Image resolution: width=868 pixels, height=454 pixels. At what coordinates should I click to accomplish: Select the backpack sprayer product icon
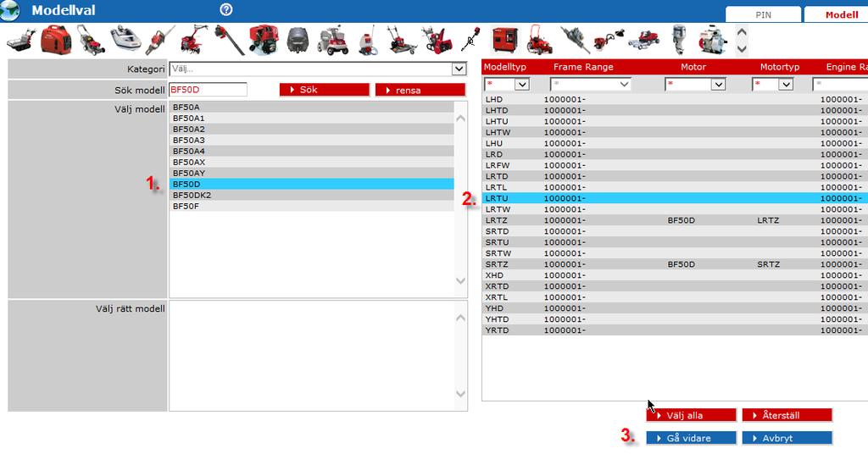point(367,40)
